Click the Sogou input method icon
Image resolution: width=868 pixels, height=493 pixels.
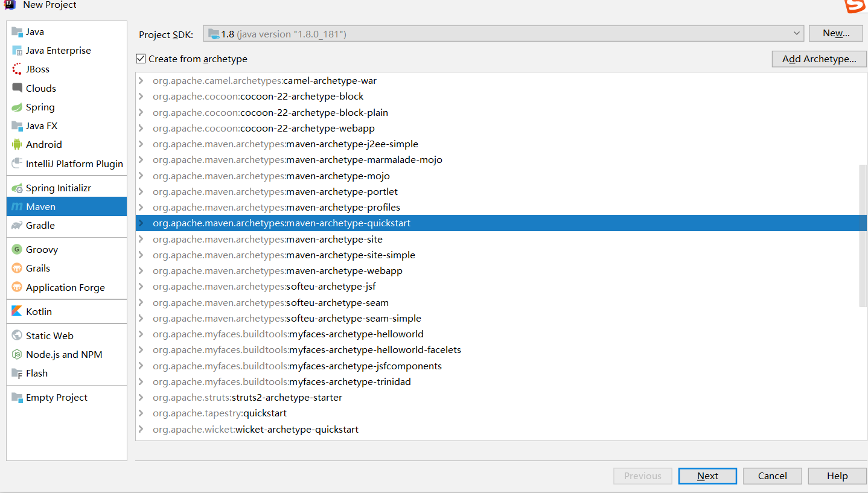pos(855,5)
